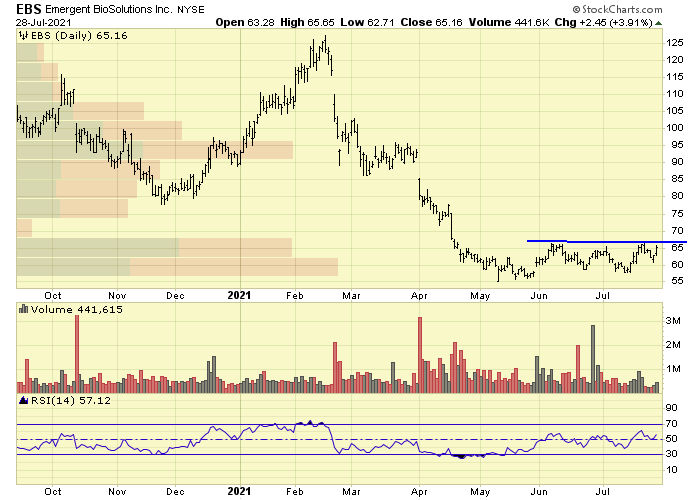
Task: Click the Feb label under the price chart
Action: [295, 296]
